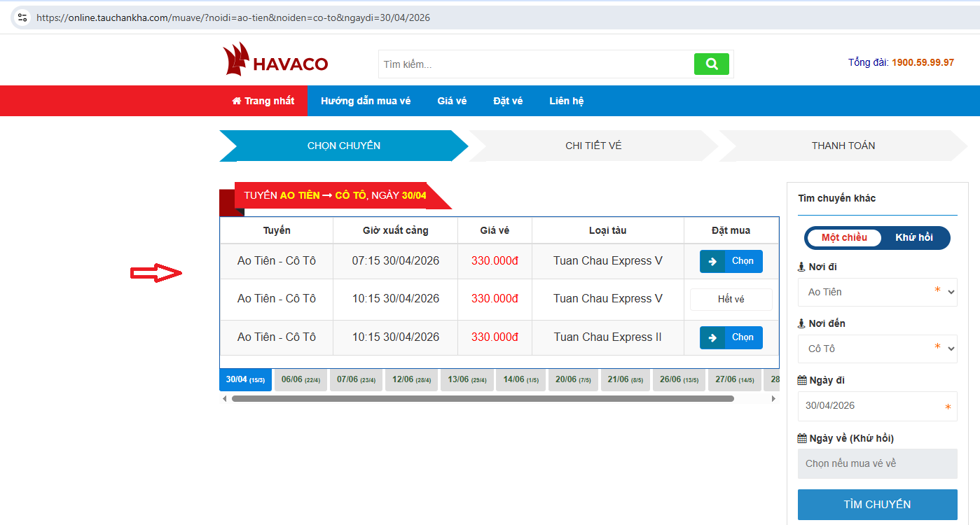980x525 pixels.
Task: Switch to Khứ hồi round trip
Action: pos(913,238)
